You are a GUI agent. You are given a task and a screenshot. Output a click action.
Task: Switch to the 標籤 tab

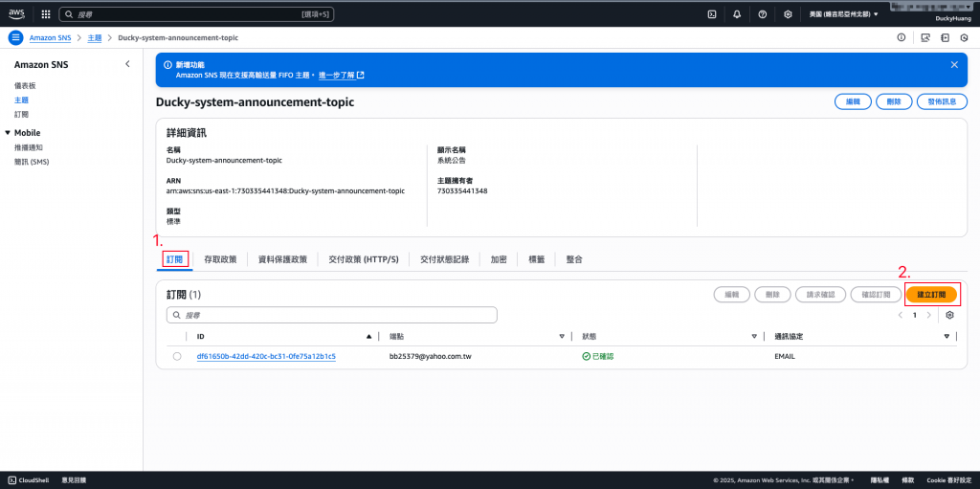[x=536, y=259]
